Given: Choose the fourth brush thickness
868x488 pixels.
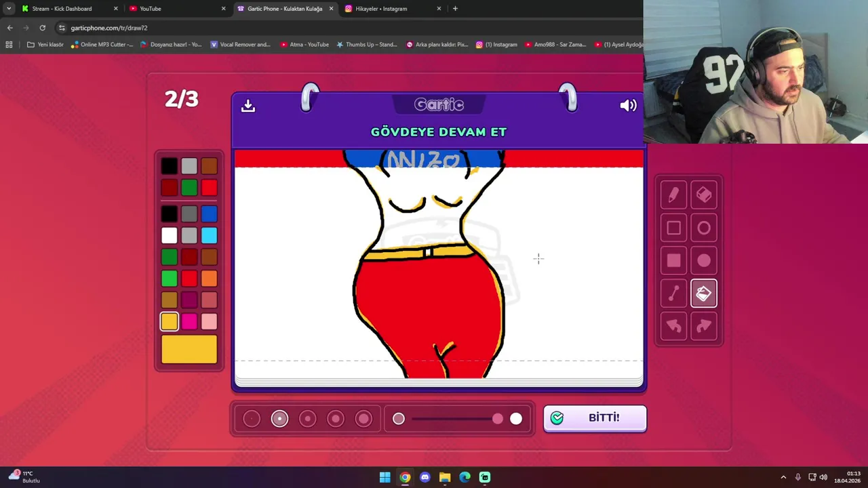Looking at the screenshot, I should click(x=336, y=419).
